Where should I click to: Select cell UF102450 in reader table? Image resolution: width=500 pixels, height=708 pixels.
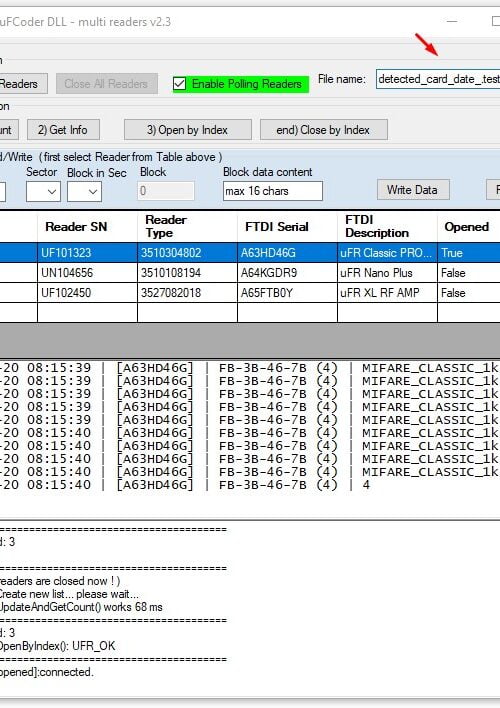87,293
